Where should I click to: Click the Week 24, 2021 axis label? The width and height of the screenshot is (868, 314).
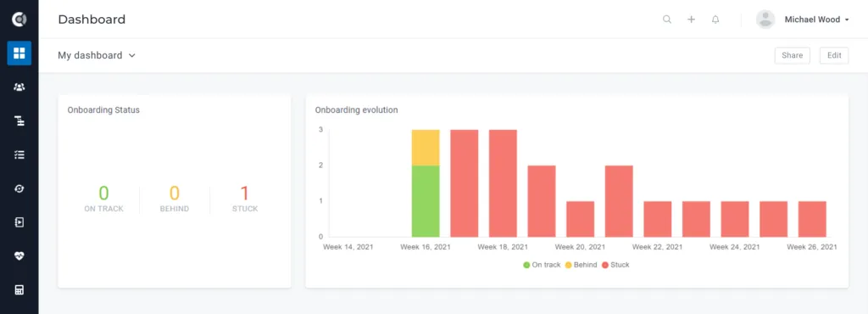pos(735,247)
